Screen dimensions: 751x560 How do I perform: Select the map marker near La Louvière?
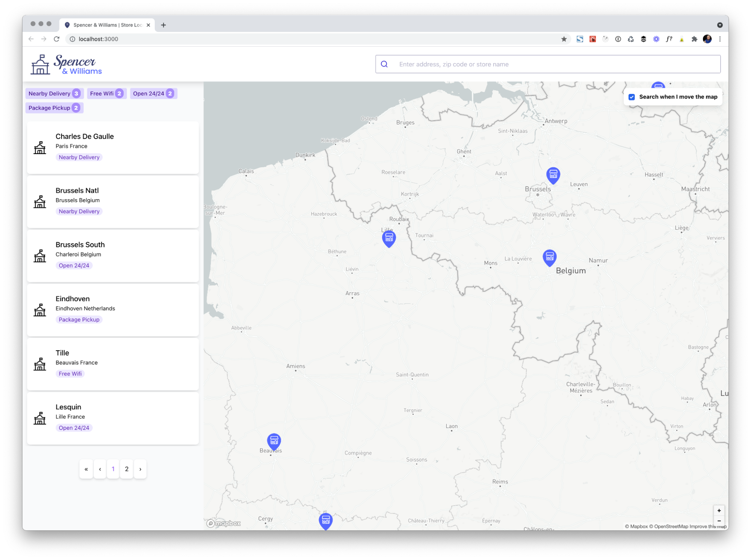coord(550,258)
